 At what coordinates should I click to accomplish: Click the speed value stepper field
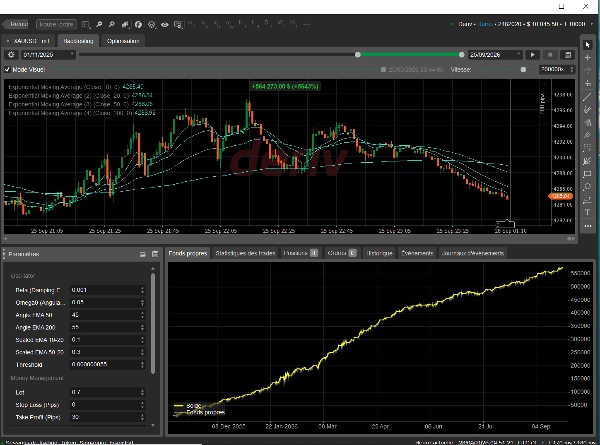(557, 69)
